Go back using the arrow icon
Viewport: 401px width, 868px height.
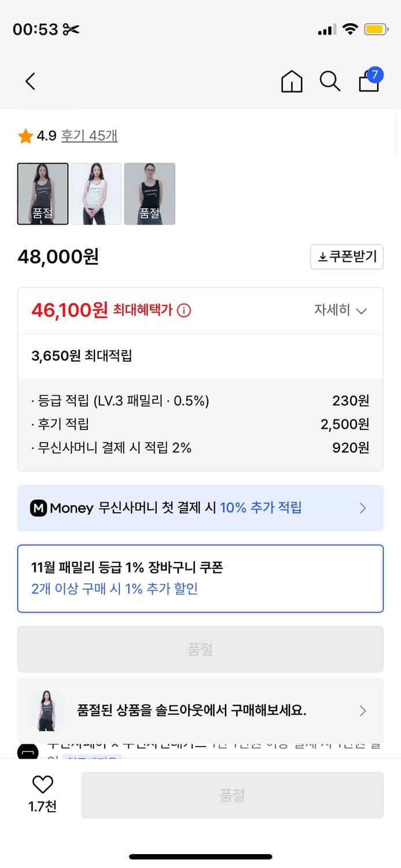30,82
